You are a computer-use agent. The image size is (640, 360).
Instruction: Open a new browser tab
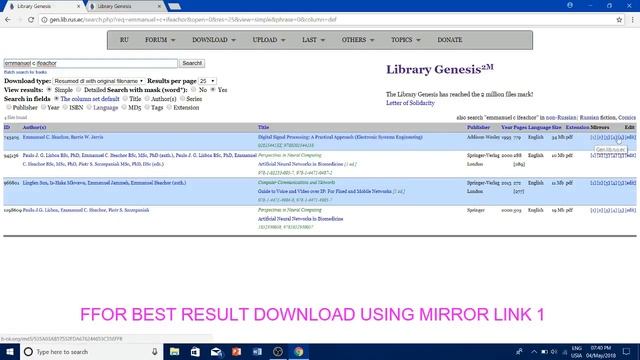[174, 6]
